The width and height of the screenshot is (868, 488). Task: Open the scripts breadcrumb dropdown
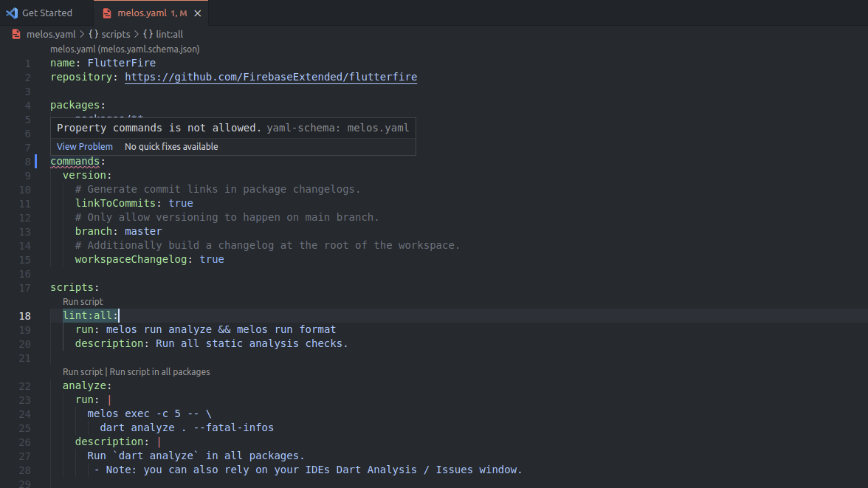116,33
